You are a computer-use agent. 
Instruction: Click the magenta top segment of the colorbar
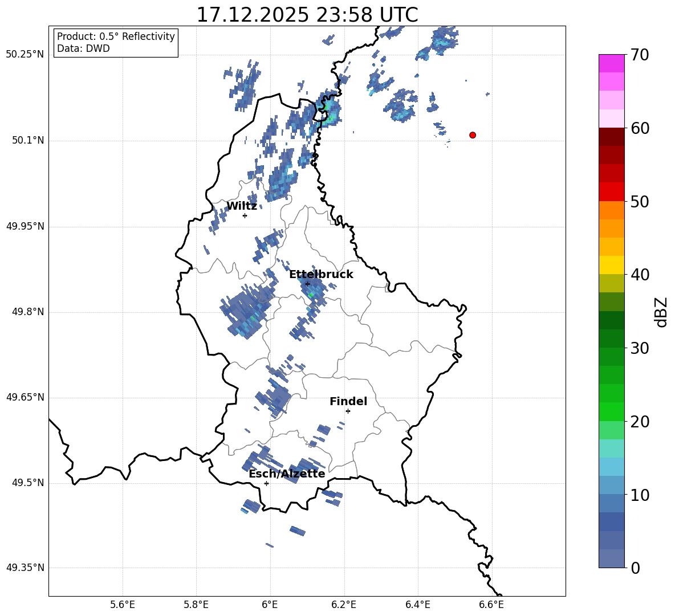tap(611, 63)
